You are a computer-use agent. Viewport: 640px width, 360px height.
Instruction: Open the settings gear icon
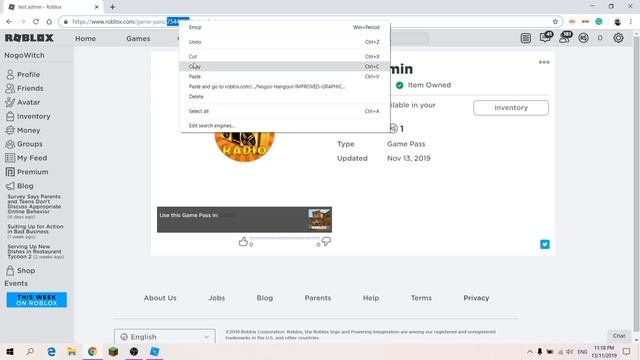pos(618,38)
